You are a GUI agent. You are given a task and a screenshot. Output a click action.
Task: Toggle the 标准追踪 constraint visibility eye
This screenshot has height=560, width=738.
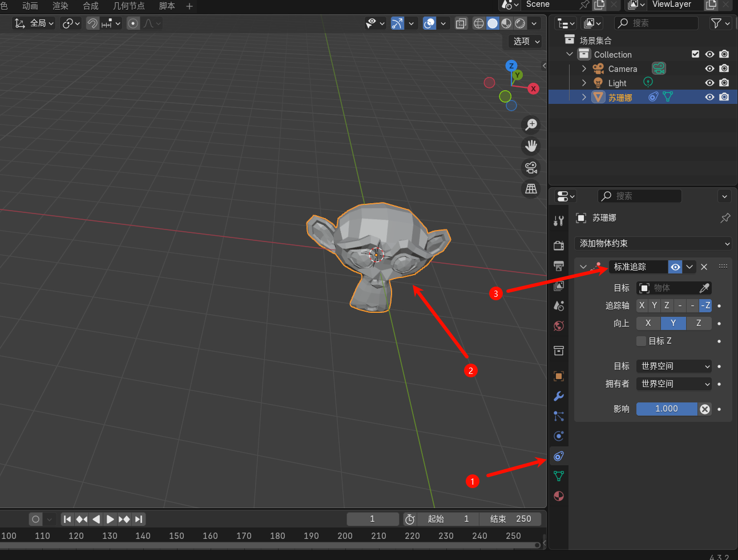pyautogui.click(x=675, y=267)
